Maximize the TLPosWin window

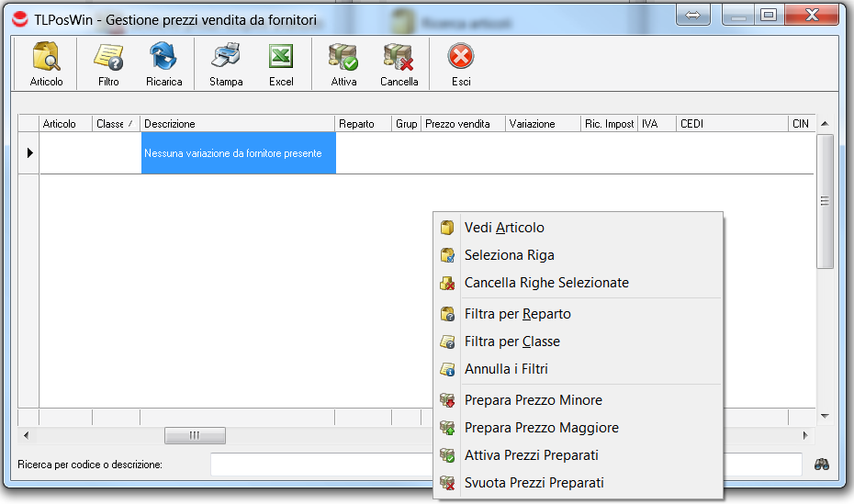click(769, 15)
